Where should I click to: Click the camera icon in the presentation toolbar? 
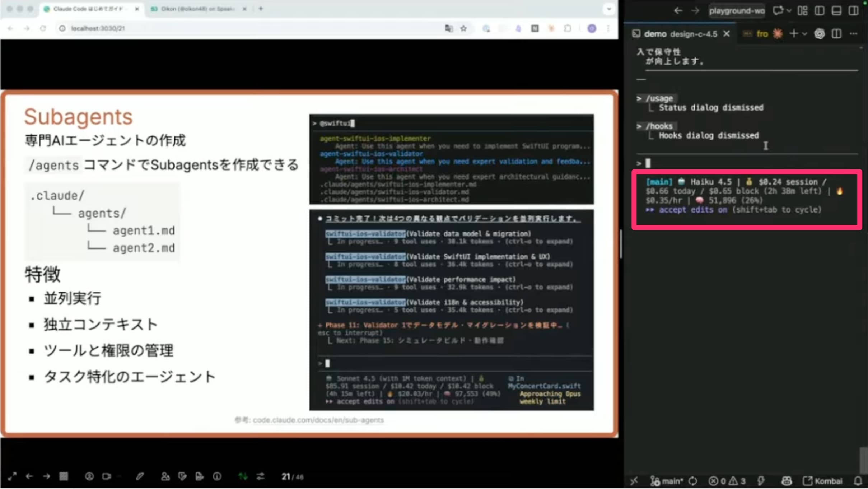(x=107, y=476)
